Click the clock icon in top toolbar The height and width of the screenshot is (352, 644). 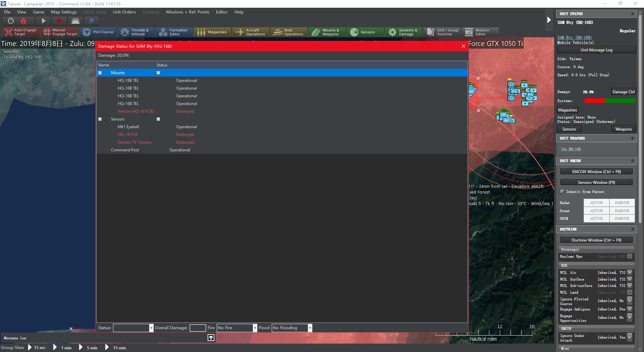pos(11,21)
